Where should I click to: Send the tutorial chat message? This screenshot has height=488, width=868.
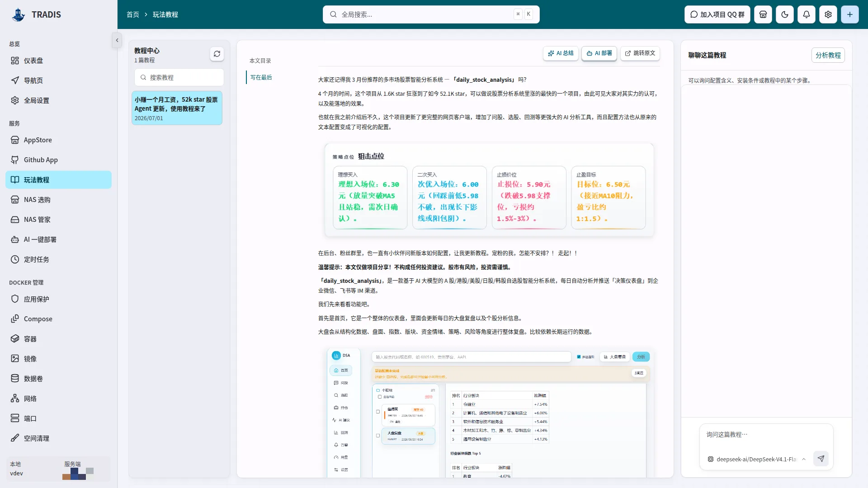(821, 459)
